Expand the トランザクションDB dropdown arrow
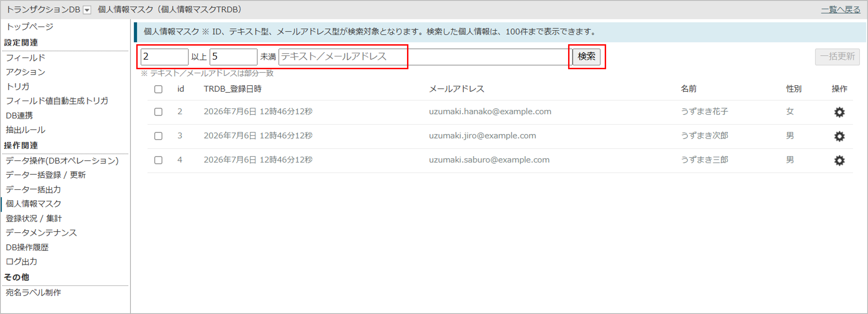 tap(87, 10)
